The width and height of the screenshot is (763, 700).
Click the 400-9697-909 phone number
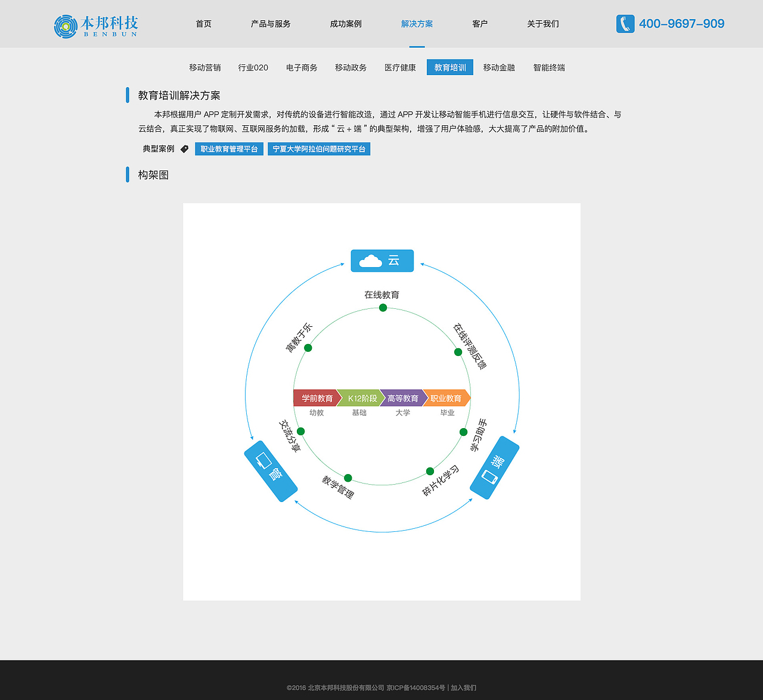[681, 24]
